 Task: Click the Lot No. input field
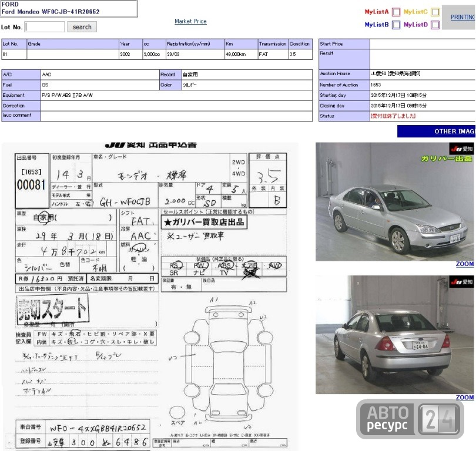pos(45,26)
